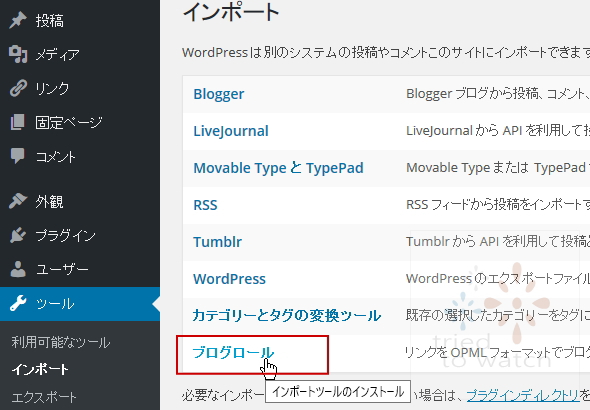The height and width of the screenshot is (410, 590).
Task: Select the インポート submenu item
Action: (x=40, y=369)
